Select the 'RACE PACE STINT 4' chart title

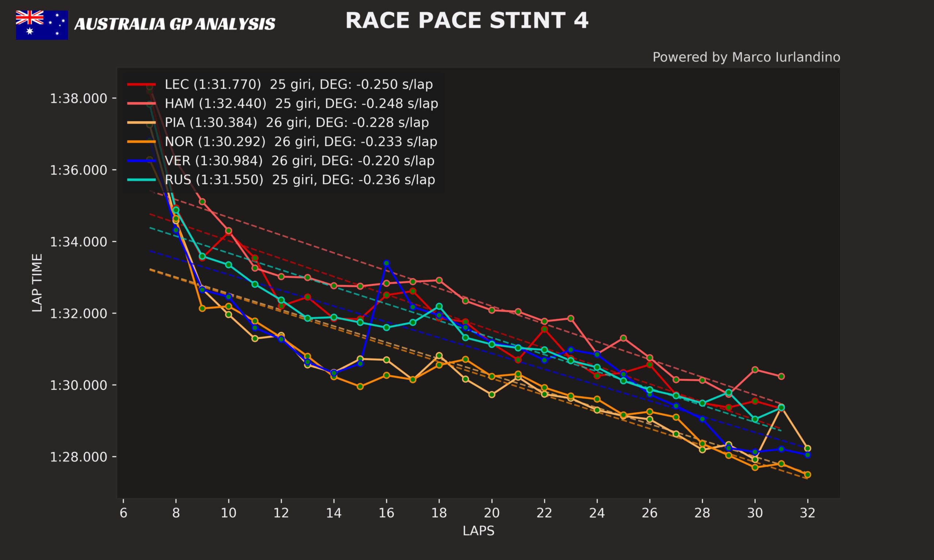click(467, 20)
